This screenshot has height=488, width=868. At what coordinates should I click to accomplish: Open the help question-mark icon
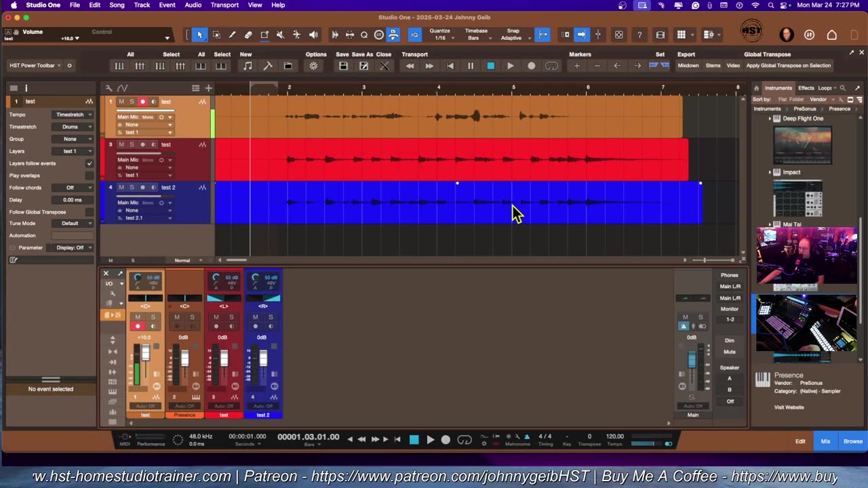coord(639,35)
